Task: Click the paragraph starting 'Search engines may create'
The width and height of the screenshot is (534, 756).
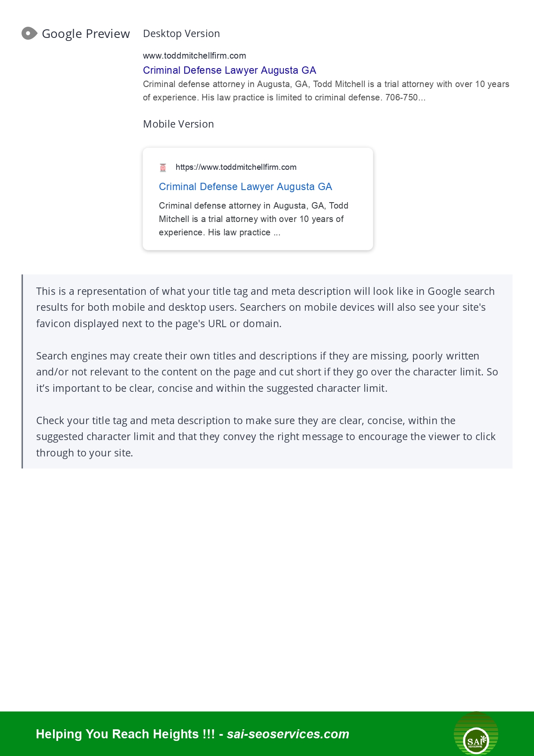Action: pyautogui.click(x=267, y=372)
